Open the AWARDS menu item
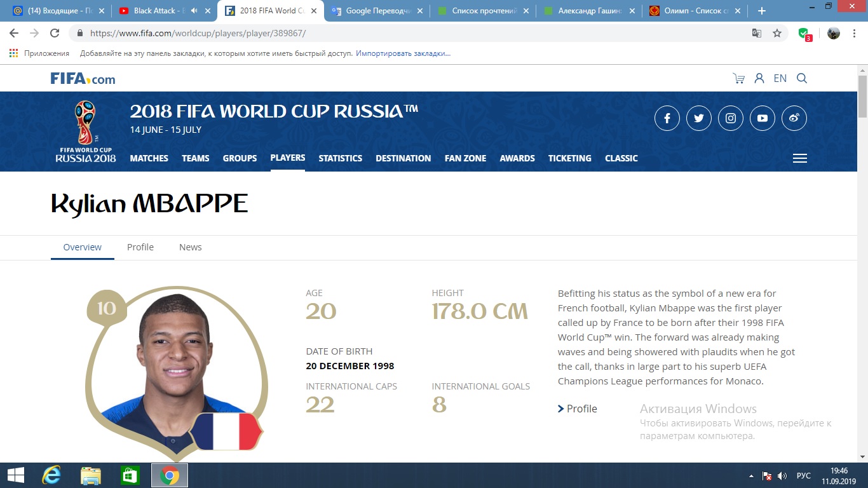Viewport: 868px width, 488px height. point(517,158)
